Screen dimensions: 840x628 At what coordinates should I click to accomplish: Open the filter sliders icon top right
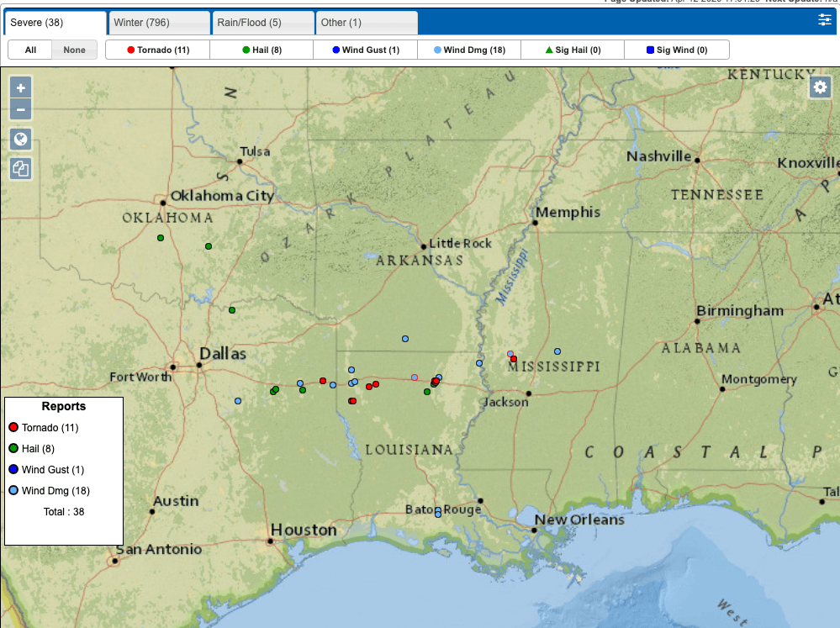(824, 20)
